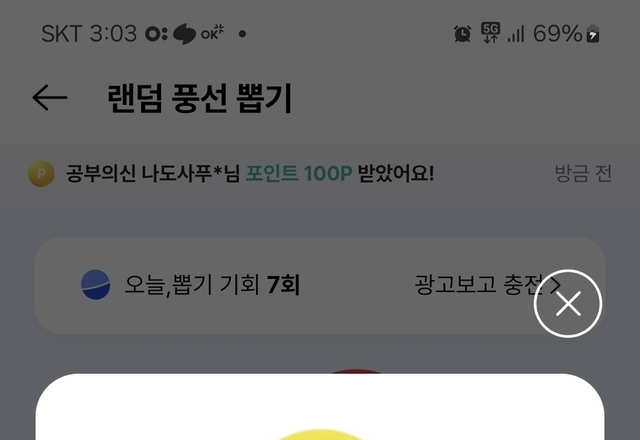The height and width of the screenshot is (440, 640).
Task: Tap the signal strength bars icon
Action: coord(516,34)
